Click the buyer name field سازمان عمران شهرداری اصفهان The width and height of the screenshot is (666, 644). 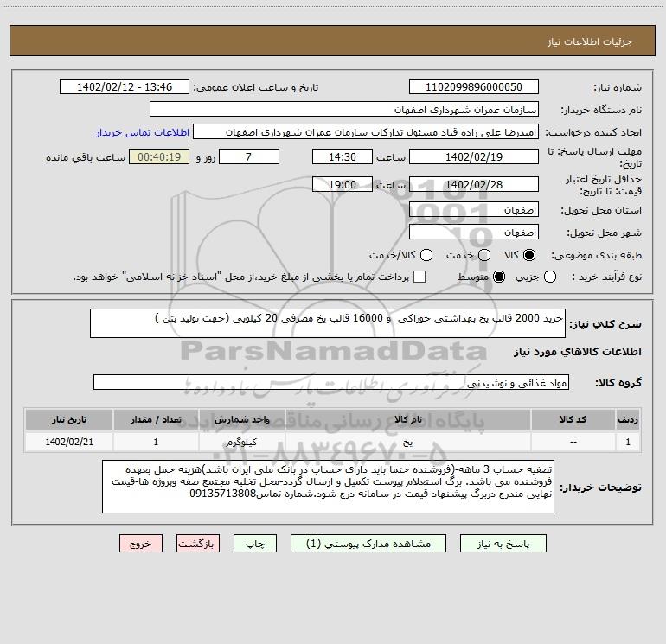(344, 110)
